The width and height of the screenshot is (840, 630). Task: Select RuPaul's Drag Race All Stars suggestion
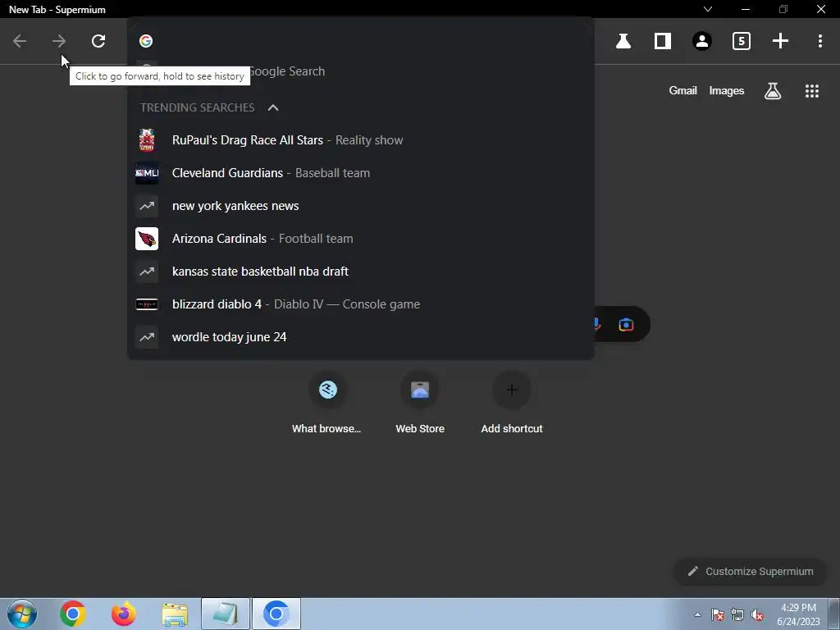(x=361, y=140)
